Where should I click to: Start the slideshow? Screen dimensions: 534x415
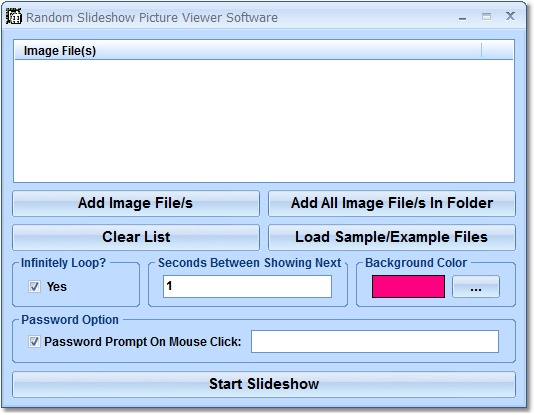point(264,384)
